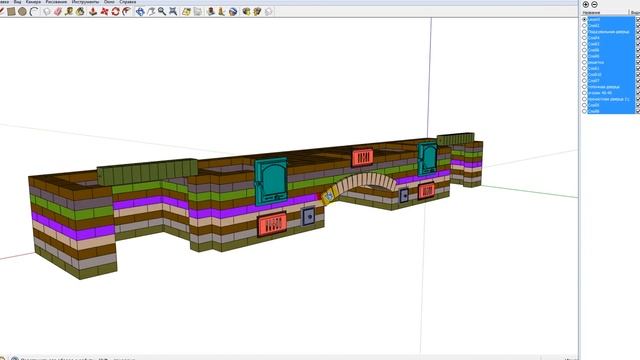Select the Arc drawing tool
The width and height of the screenshot is (640, 360).
[x=34, y=11]
